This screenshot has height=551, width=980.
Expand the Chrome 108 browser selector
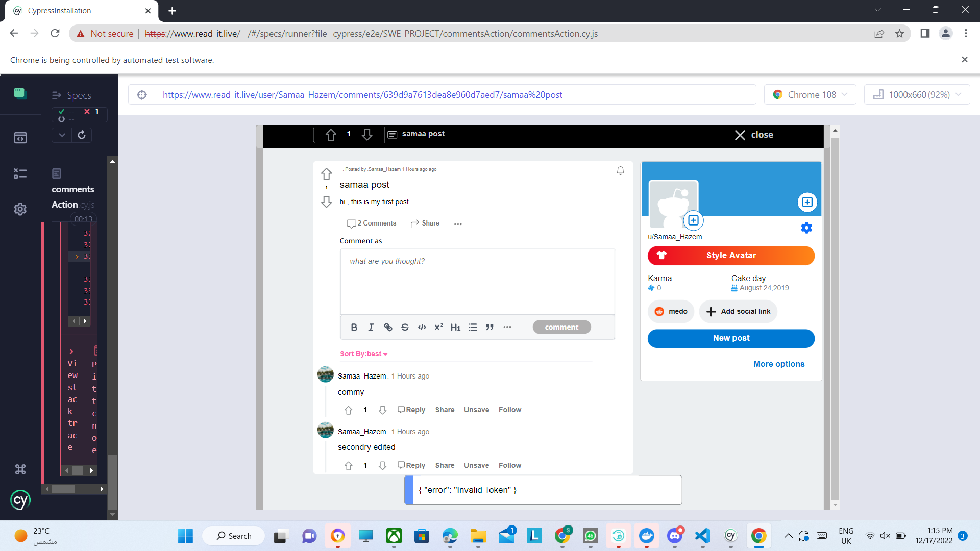pyautogui.click(x=810, y=95)
